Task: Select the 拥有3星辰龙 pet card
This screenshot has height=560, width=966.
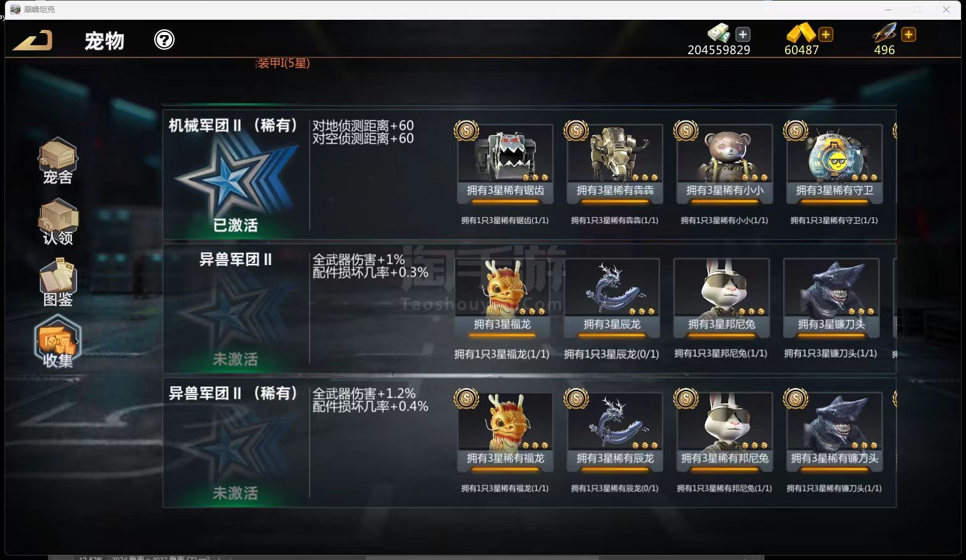Action: tap(612, 298)
